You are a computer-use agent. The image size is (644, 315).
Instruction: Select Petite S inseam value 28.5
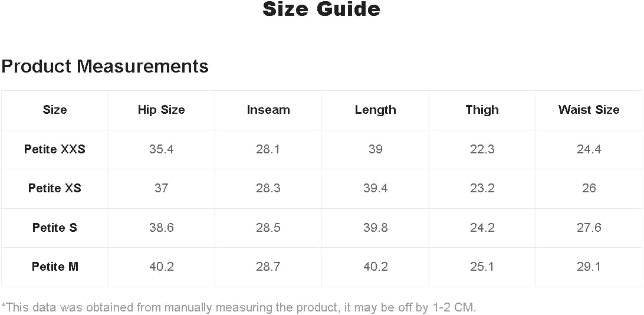click(x=268, y=228)
